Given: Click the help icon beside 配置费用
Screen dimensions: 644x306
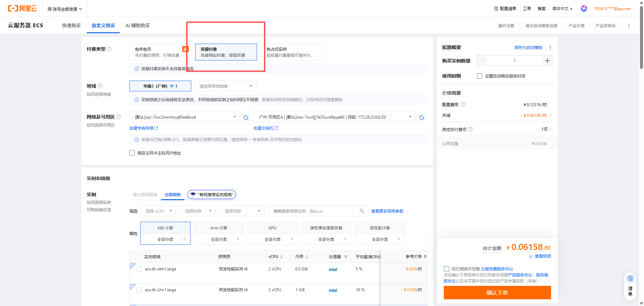Looking at the screenshot, I should click(x=464, y=104).
